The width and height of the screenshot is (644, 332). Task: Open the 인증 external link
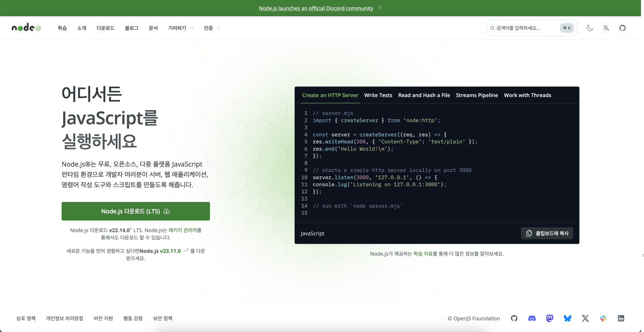tap(212, 28)
